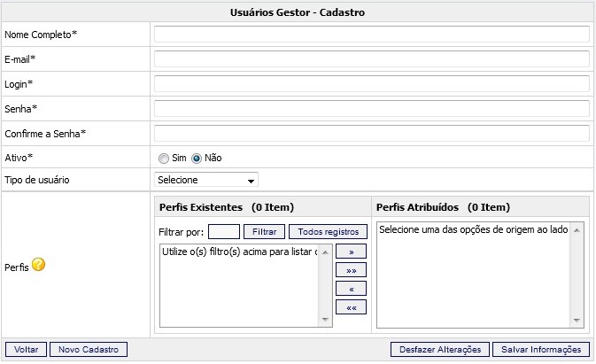Start a Novo Cadastro
The width and height of the screenshot is (596, 364).
point(89,350)
